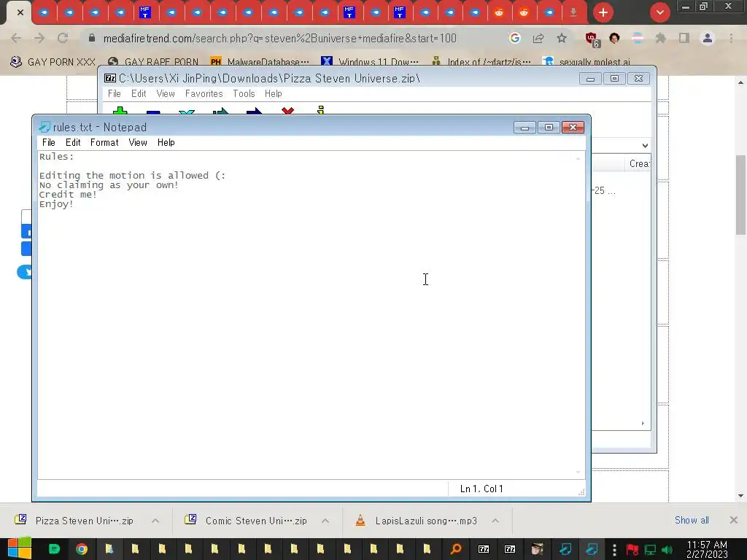Click the 7-Zip 'Crea' column header
The width and height of the screenshot is (747, 560).
coord(638,164)
